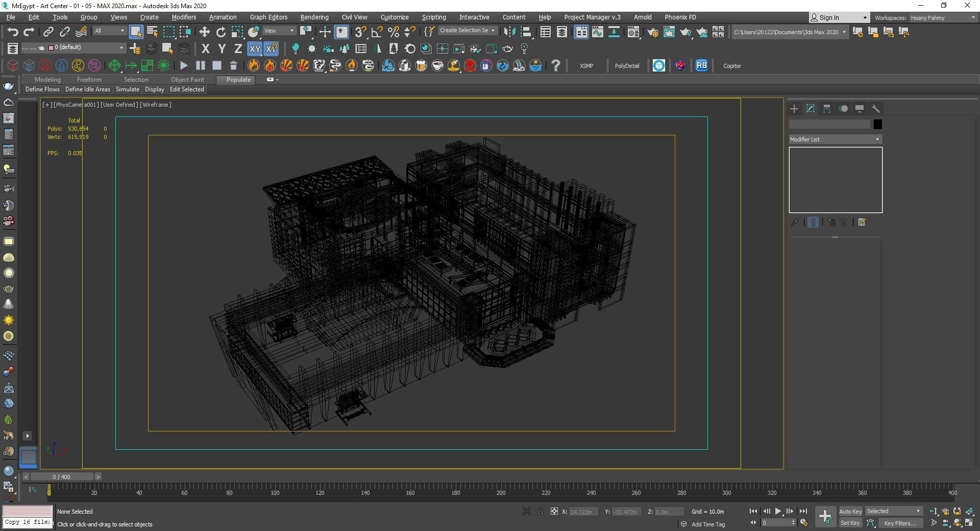
Task: Click the Go to End button
Action: click(x=803, y=511)
